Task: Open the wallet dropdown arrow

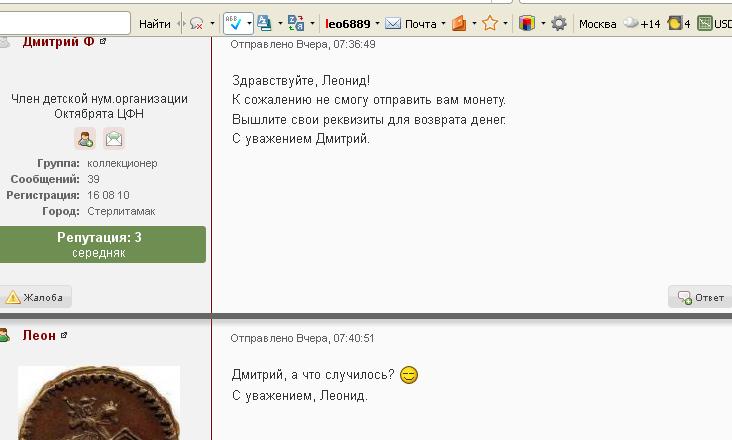Action: coord(474,23)
